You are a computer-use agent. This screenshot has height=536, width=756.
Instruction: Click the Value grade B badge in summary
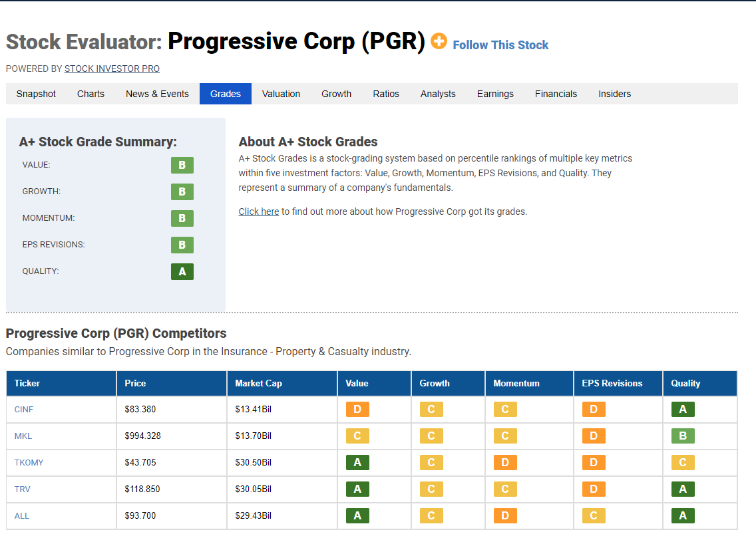pyautogui.click(x=182, y=165)
